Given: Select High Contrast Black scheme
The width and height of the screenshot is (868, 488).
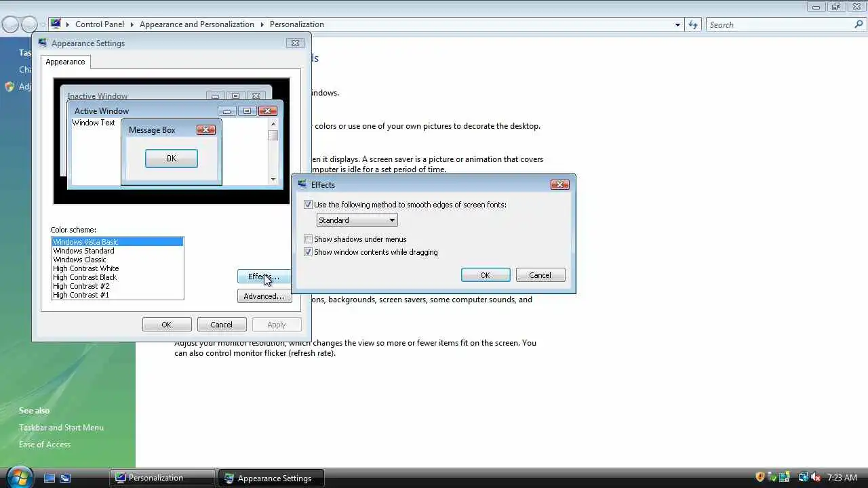Looking at the screenshot, I should pyautogui.click(x=117, y=277).
